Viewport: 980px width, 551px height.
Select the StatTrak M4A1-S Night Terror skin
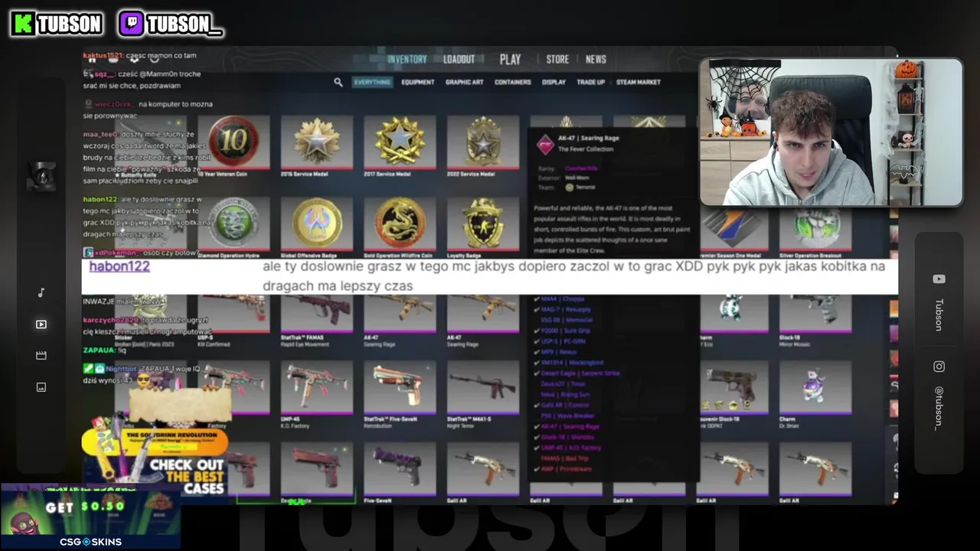[482, 393]
